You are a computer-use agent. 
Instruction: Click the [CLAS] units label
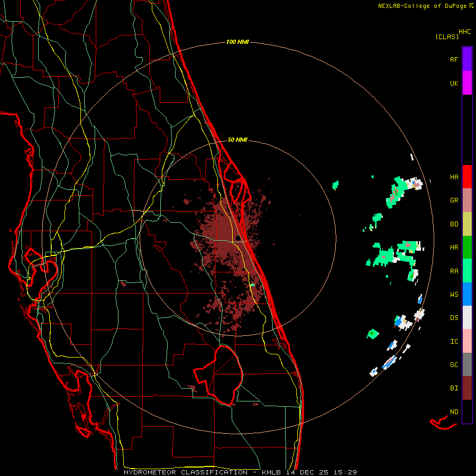[x=447, y=37]
